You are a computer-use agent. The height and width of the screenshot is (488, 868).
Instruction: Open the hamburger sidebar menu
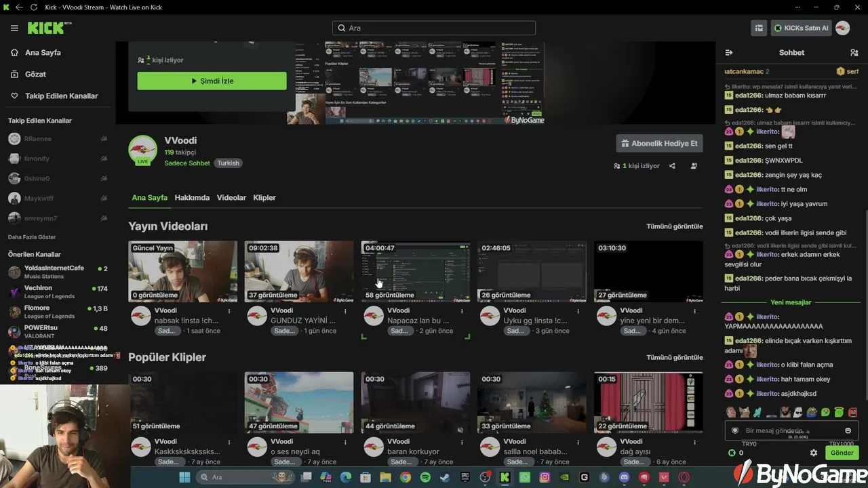click(14, 28)
